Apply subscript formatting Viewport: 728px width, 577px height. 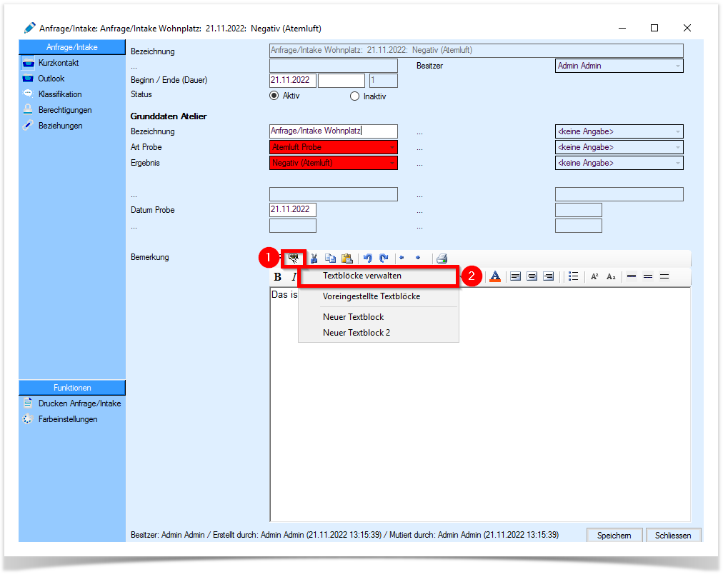tap(611, 276)
